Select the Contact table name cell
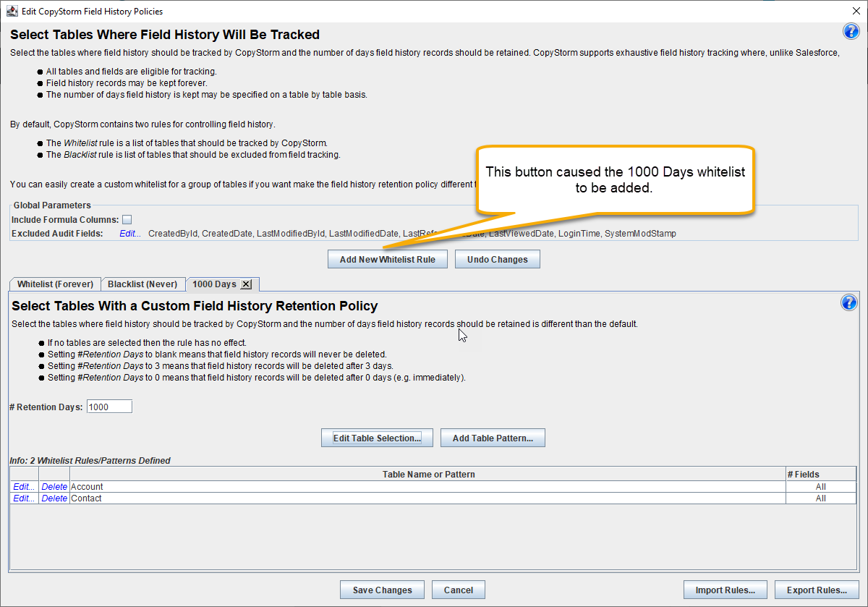868x607 pixels. tap(427, 498)
